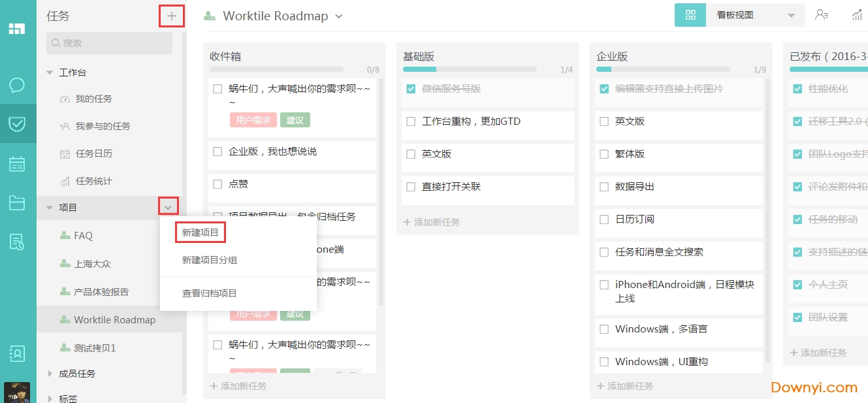This screenshot has width=868, height=403.
Task: Open the Worktile Roadmap title dropdown
Action: coord(339,16)
